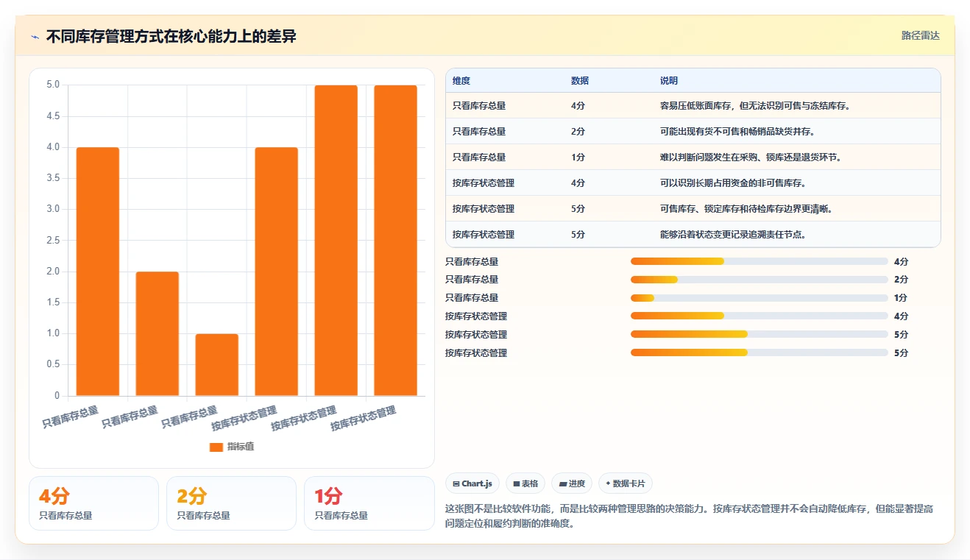
Task: Click the 2.5 label on the y-axis
Action: [x=53, y=240]
